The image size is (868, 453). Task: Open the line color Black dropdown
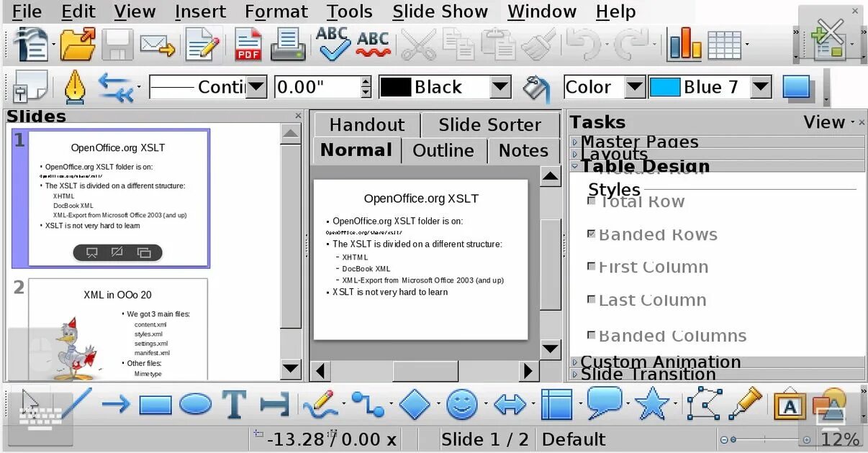tap(500, 88)
